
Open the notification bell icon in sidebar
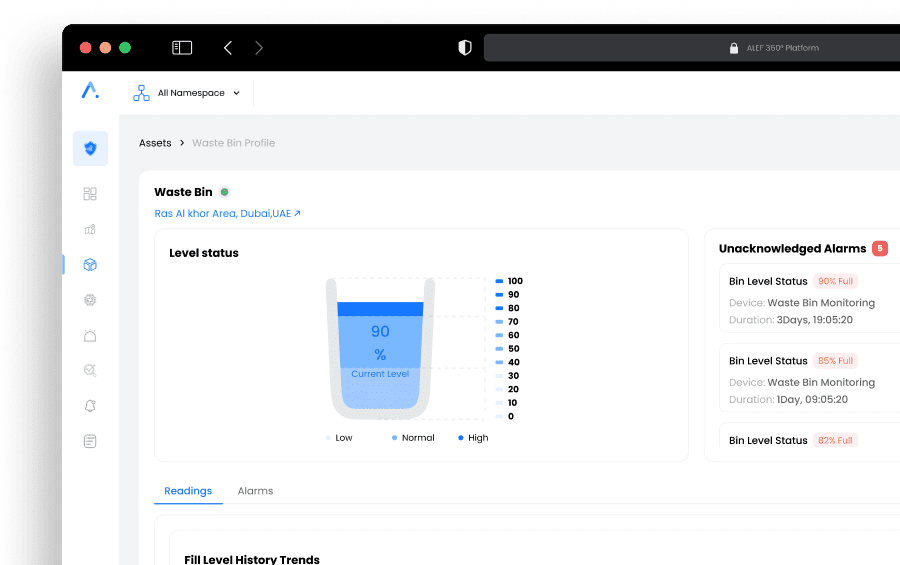tap(90, 406)
